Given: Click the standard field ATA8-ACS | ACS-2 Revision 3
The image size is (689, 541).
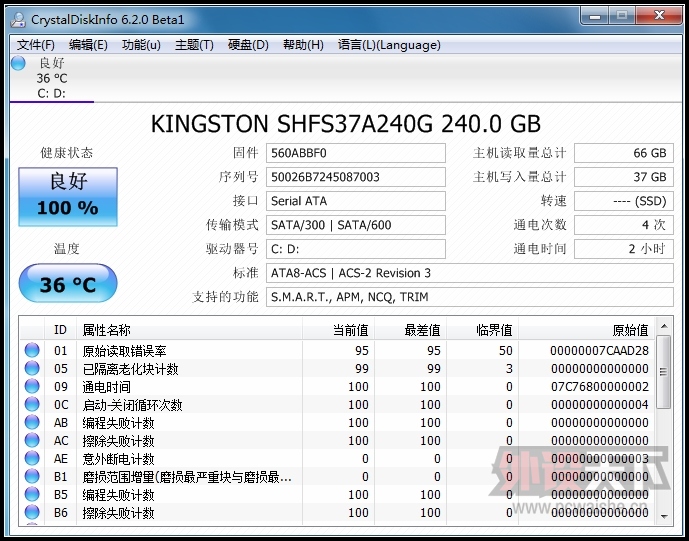Looking at the screenshot, I should [470, 273].
